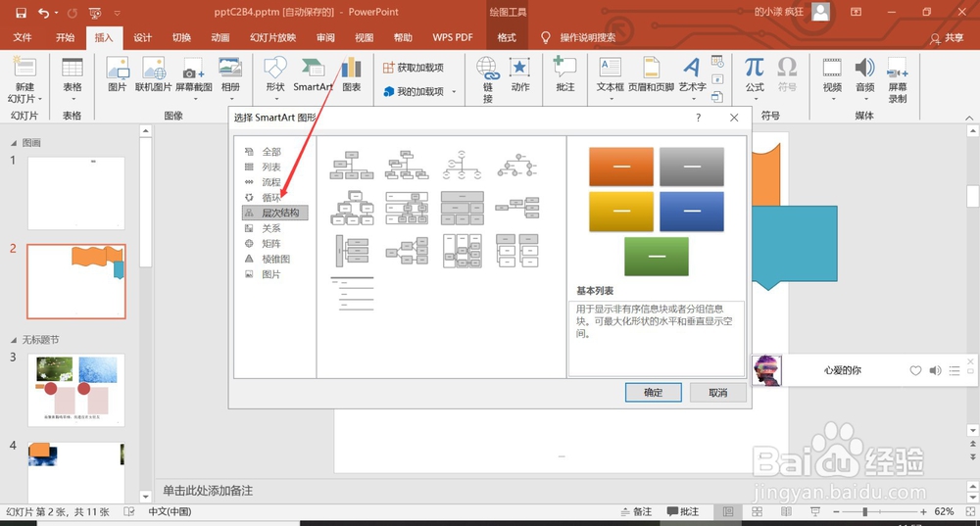The height and width of the screenshot is (526, 980).
Task: Open Quick Access Toolbar customize dropdown
Action: tap(117, 13)
